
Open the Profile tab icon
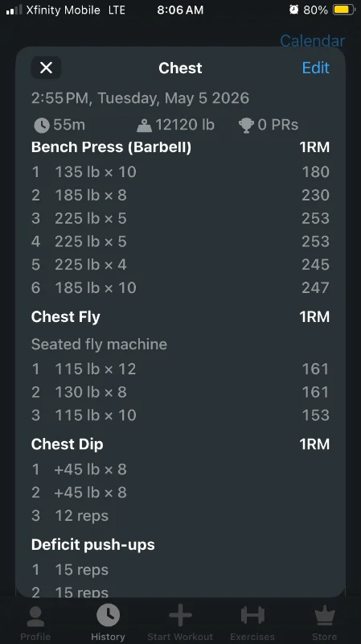(x=35, y=617)
